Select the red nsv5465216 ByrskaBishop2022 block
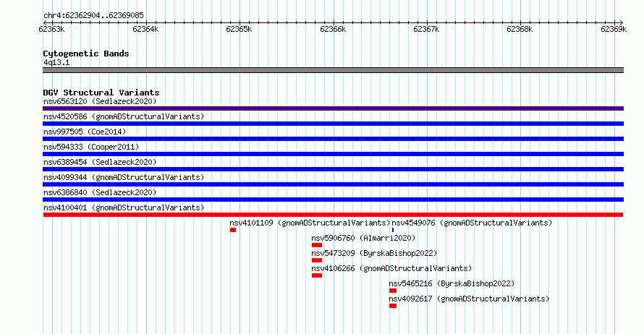Screen dimensions: 644x334 tap(393, 291)
